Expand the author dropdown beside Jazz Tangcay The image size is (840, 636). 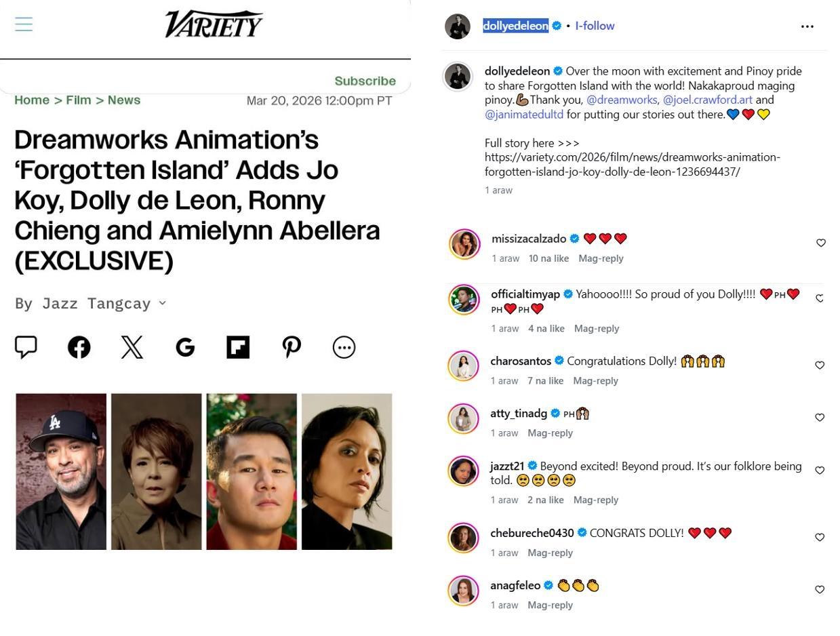click(x=162, y=303)
